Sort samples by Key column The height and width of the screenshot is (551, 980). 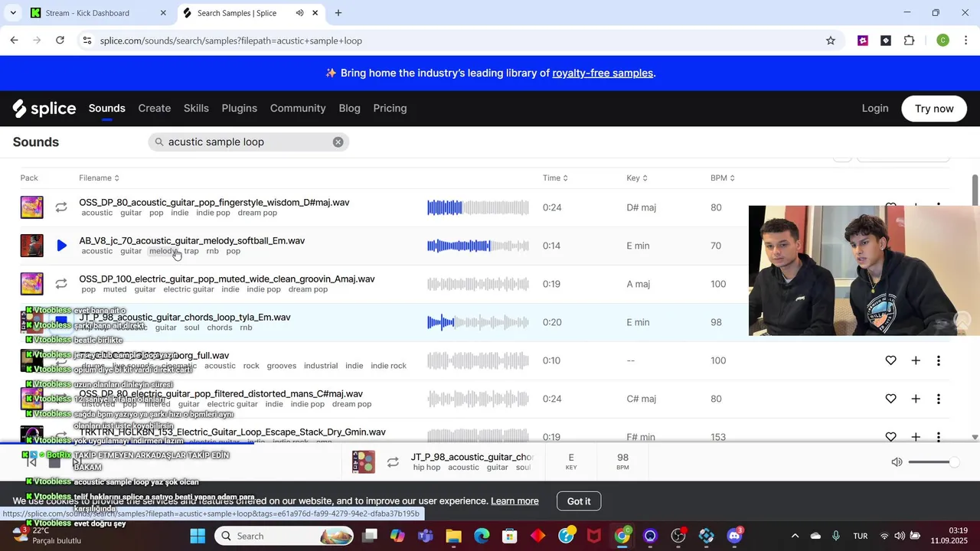click(637, 178)
